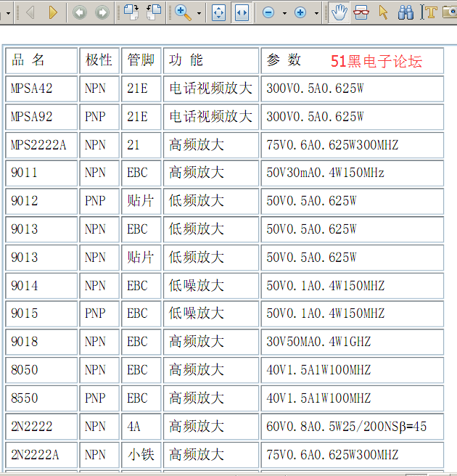
Task: Select the Snapshot camera tool
Action: [450, 12]
